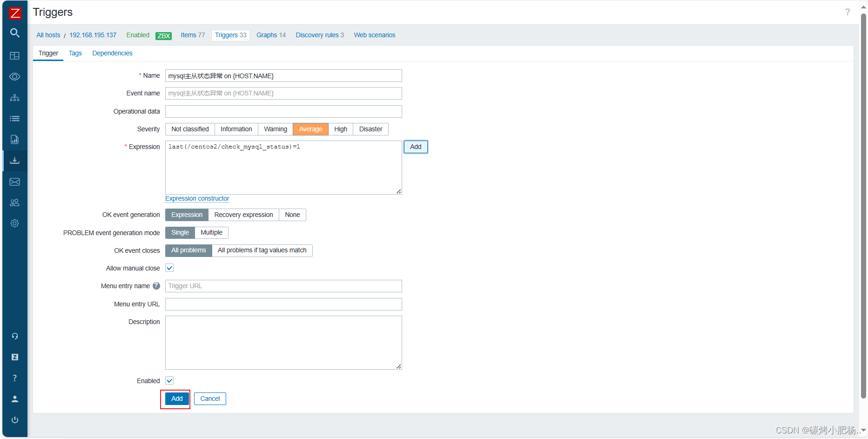Viewport: 868px width, 439px height.
Task: Switch to the Tags tab
Action: point(75,54)
